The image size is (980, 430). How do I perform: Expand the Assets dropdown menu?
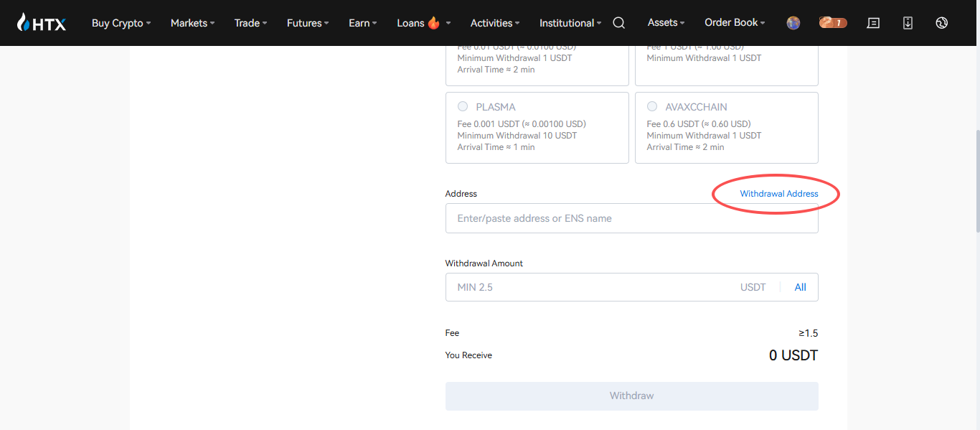(666, 23)
